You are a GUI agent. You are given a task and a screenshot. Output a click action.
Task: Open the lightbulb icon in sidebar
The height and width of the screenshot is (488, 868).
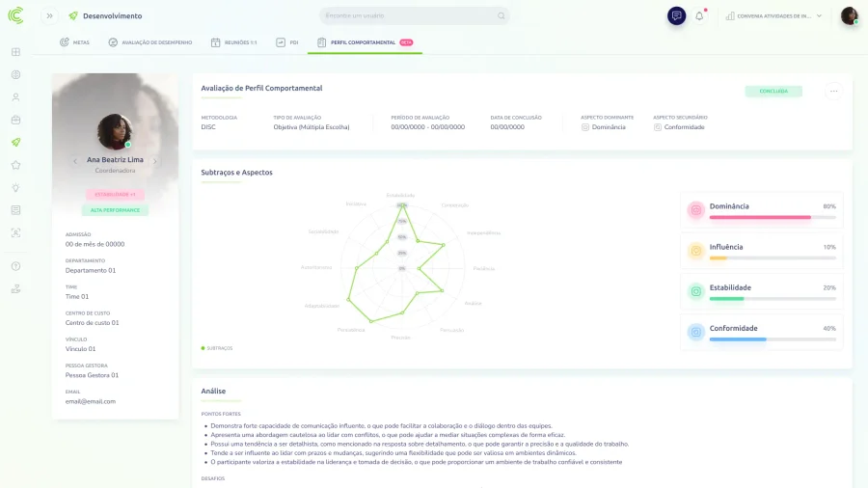coord(16,187)
